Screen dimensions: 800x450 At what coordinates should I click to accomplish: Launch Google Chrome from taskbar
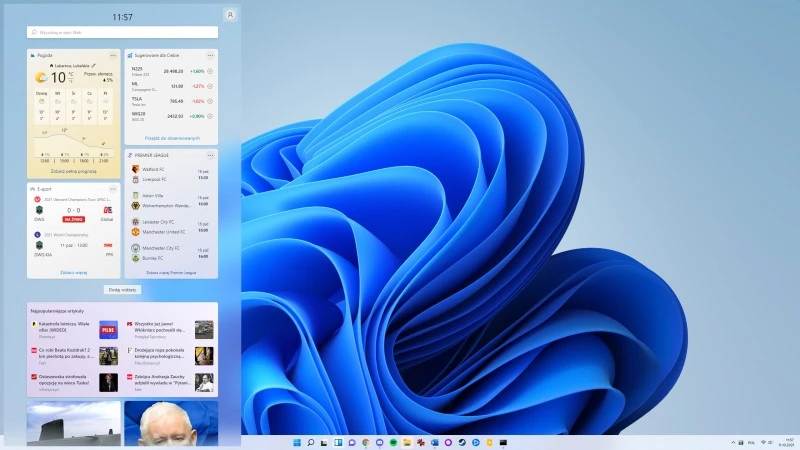click(x=365, y=442)
